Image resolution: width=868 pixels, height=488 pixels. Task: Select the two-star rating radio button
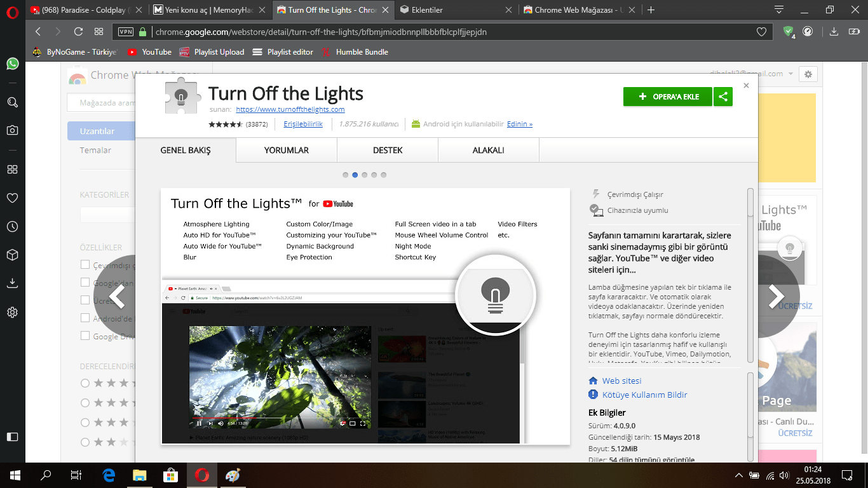point(85,442)
